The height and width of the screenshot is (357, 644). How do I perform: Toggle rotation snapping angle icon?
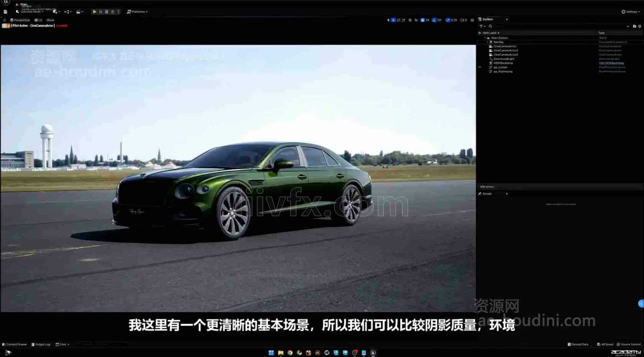tap(434, 20)
